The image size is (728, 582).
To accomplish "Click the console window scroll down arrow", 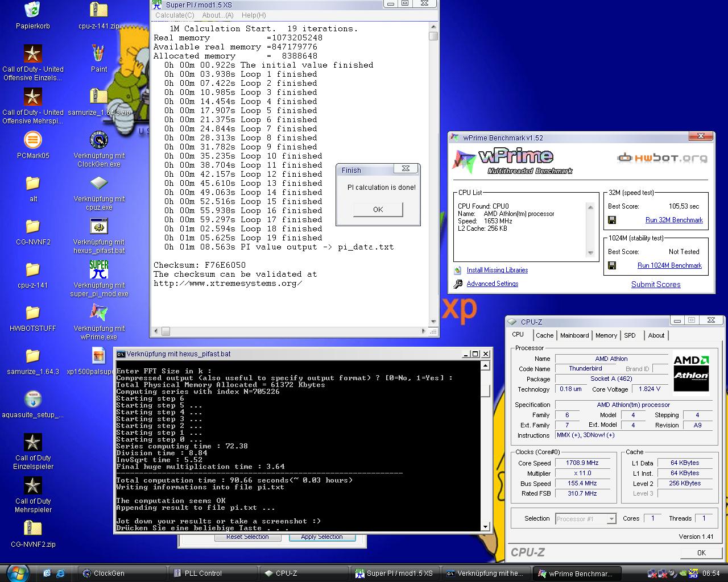I will pos(486,526).
